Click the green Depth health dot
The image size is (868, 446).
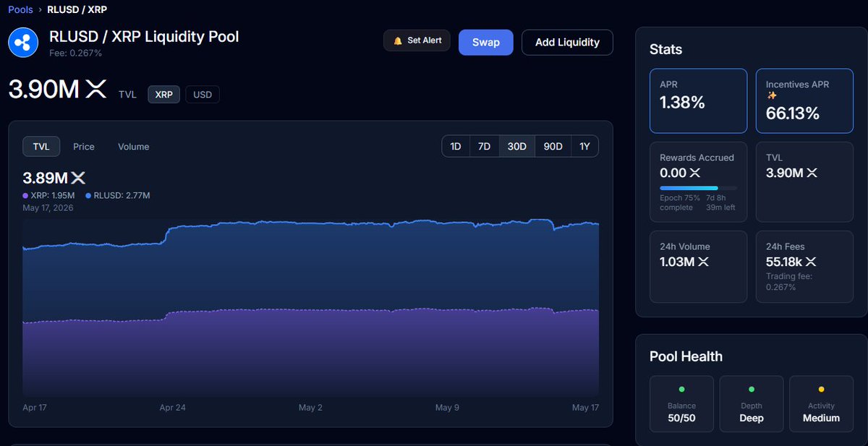coord(751,389)
